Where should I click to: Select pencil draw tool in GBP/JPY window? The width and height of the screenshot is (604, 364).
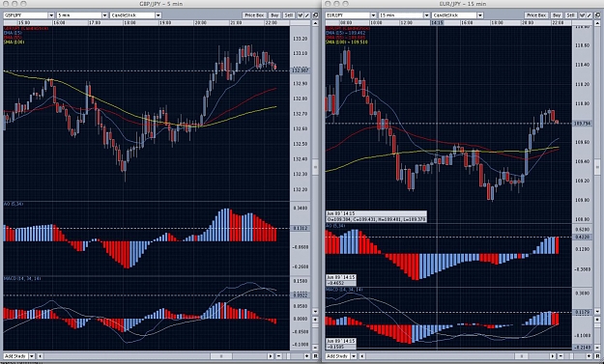[307, 15]
